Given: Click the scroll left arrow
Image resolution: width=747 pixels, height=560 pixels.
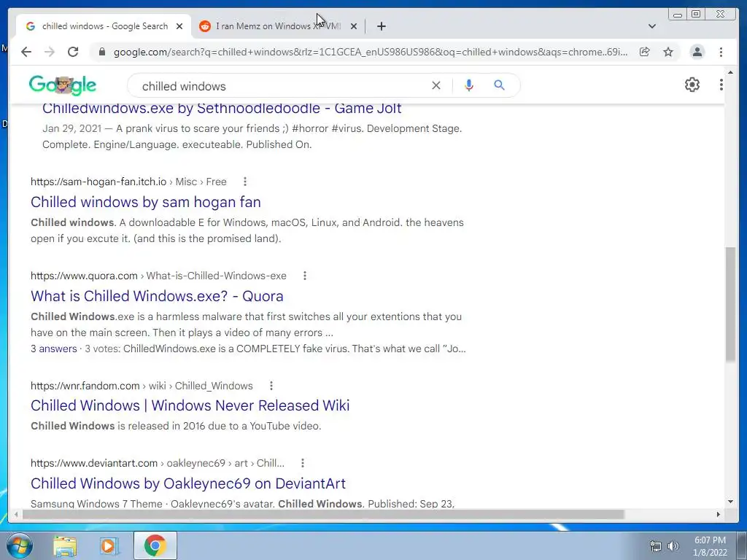Looking at the screenshot, I should pos(16,514).
